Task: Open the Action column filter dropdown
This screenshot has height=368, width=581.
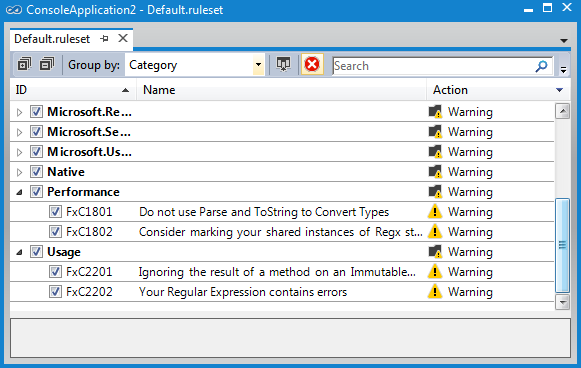Action: pos(560,90)
